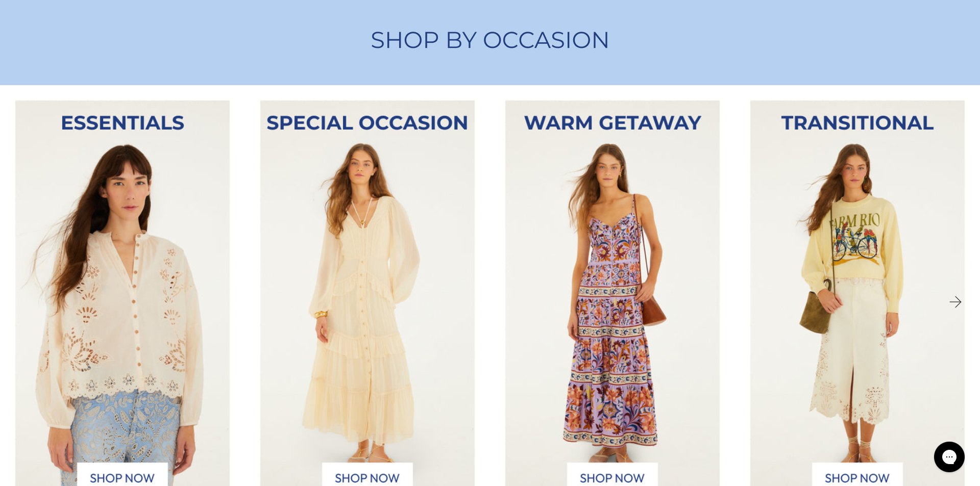This screenshot has height=486, width=980.
Task: Click Shop Now under Warm Getaway
Action: click(x=612, y=475)
